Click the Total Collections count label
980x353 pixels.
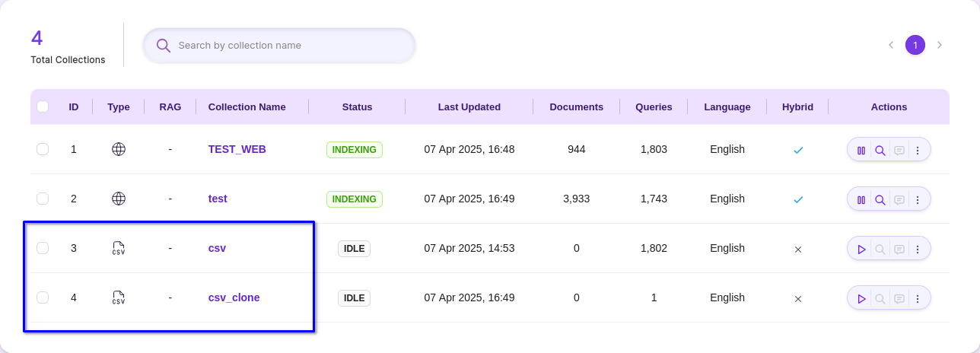tap(68, 60)
